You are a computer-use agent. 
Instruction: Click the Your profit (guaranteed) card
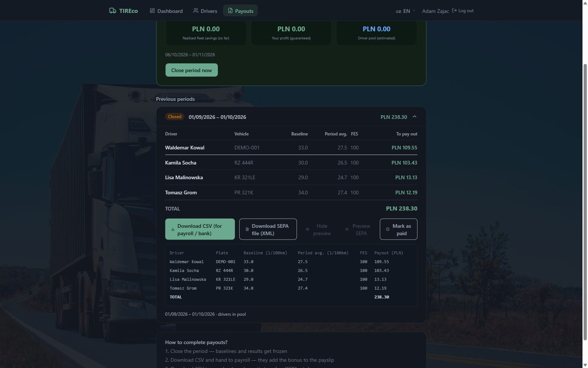pos(291,33)
